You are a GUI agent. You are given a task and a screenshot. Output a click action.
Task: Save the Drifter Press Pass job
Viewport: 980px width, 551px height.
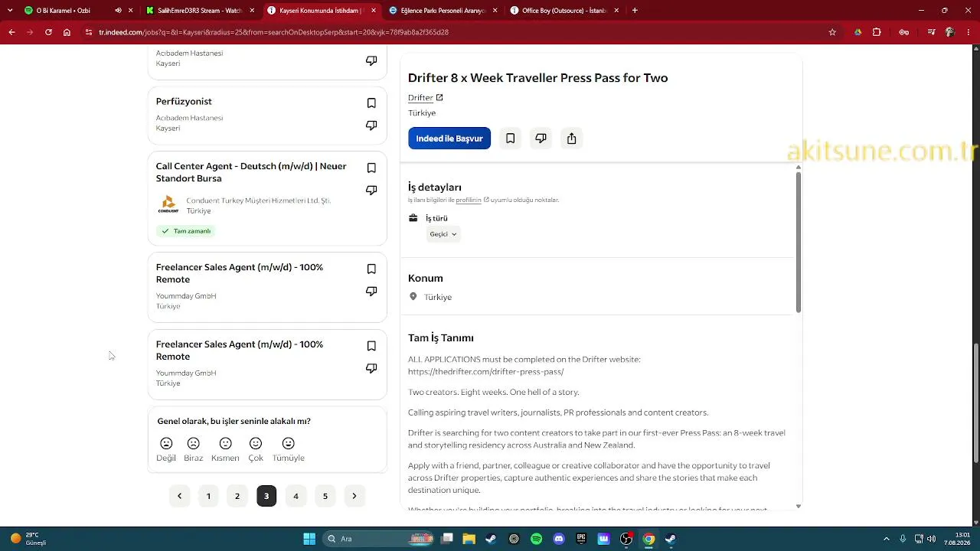click(x=510, y=139)
